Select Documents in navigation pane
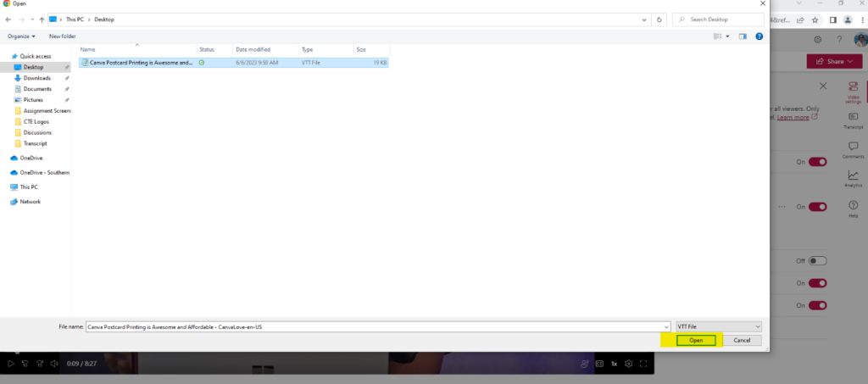Screen dimensions: 868x384 [x=37, y=88]
